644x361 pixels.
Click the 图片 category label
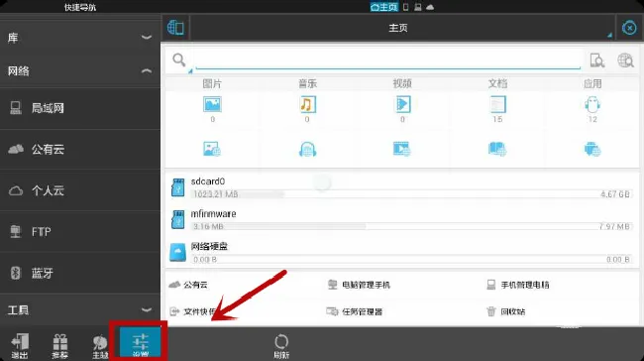(x=212, y=84)
